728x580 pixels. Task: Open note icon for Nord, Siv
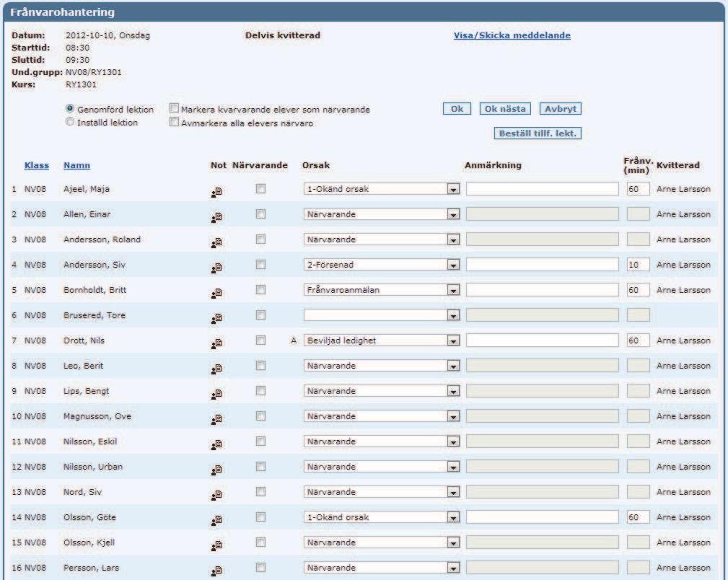[x=216, y=495]
